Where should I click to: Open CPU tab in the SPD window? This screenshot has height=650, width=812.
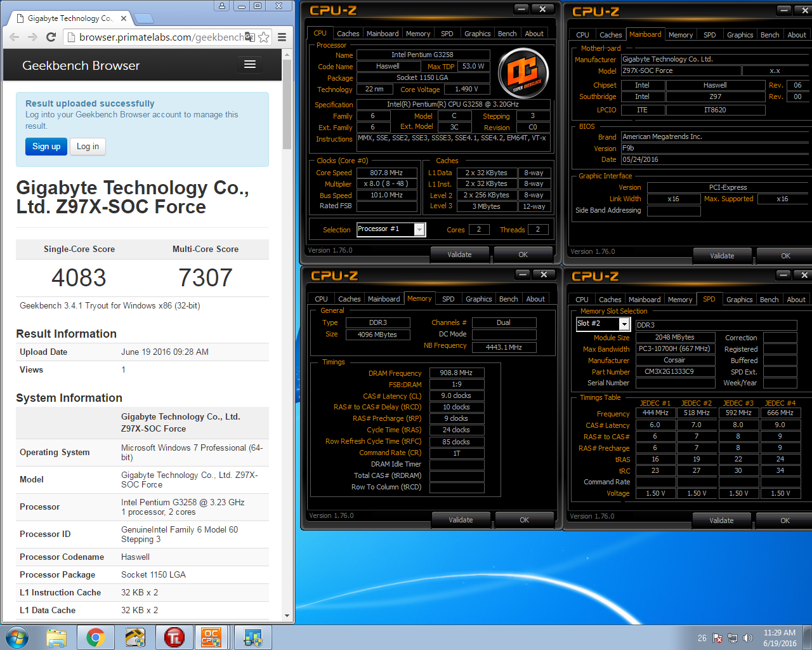point(582,300)
